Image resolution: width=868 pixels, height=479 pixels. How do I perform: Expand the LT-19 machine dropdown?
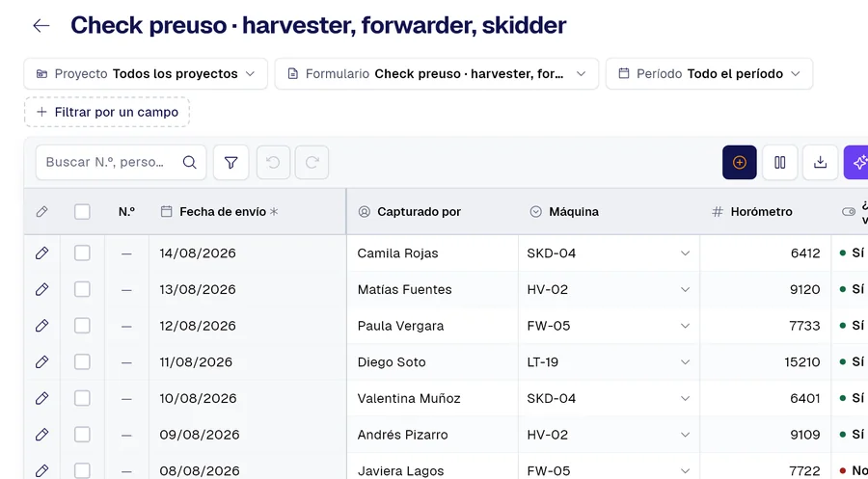(x=685, y=362)
